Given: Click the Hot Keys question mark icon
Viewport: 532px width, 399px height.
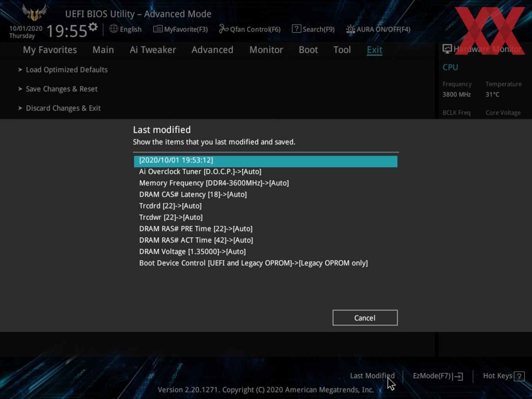Looking at the screenshot, I should 519,376.
